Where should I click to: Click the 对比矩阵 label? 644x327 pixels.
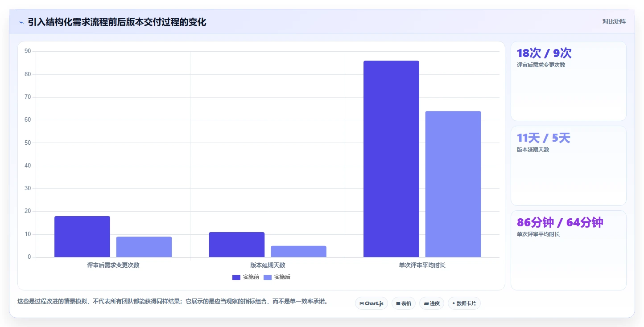coord(614,22)
